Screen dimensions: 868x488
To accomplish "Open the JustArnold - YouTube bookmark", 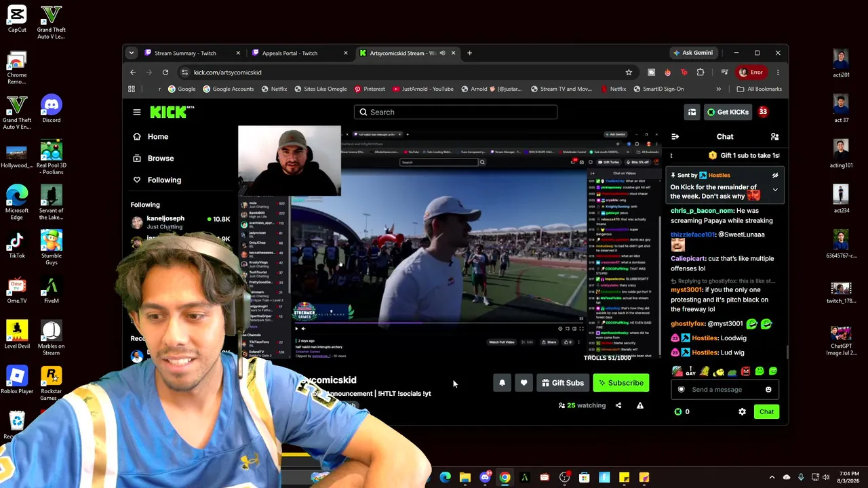I will coord(422,89).
